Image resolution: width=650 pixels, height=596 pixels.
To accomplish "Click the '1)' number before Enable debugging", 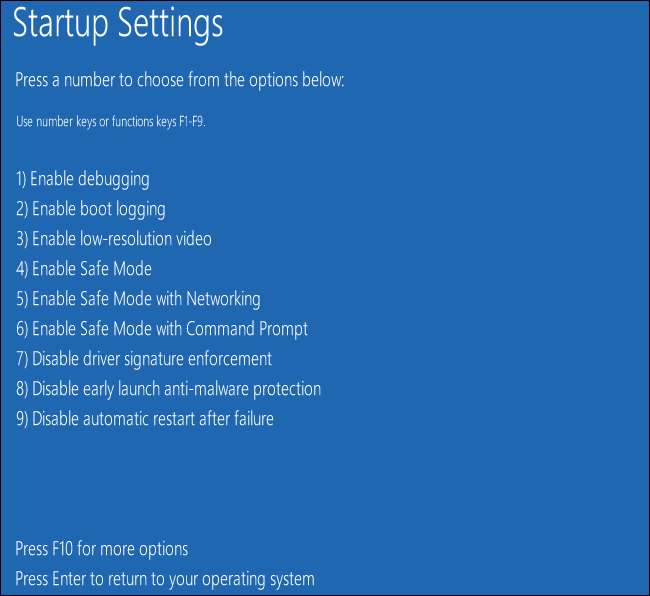I will 22,180.
